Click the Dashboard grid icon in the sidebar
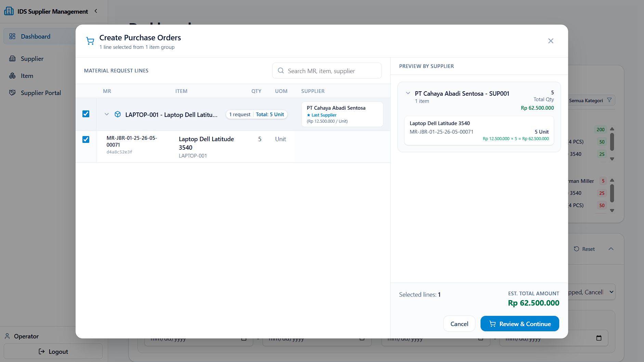This screenshot has height=362, width=644. 12,36
